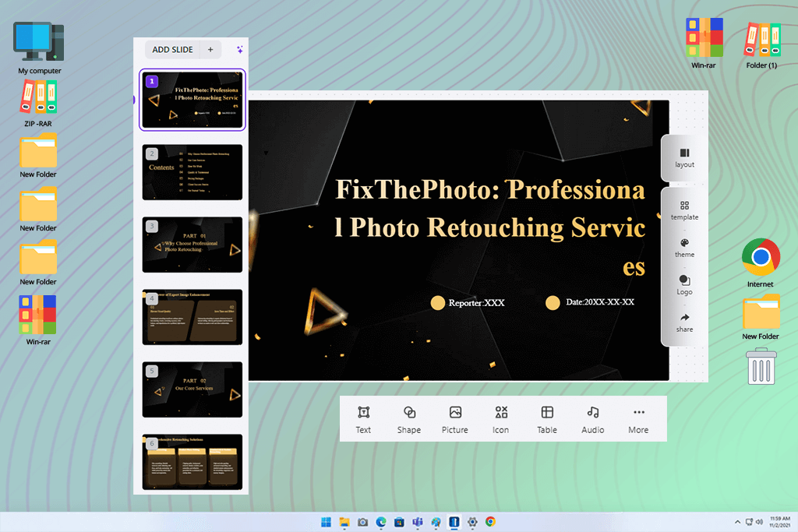798x532 pixels.
Task: Click the slide title FixThePhoto text
Action: (489, 228)
